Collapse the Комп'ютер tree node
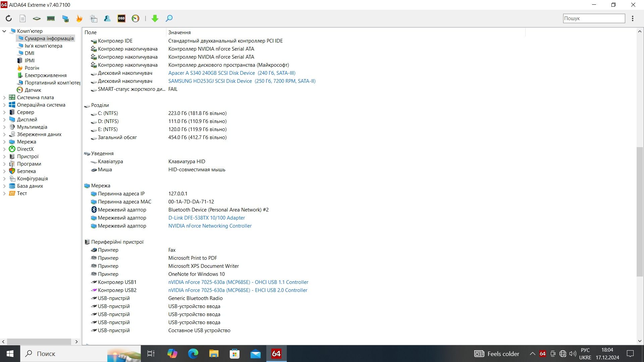 pyautogui.click(x=4, y=31)
